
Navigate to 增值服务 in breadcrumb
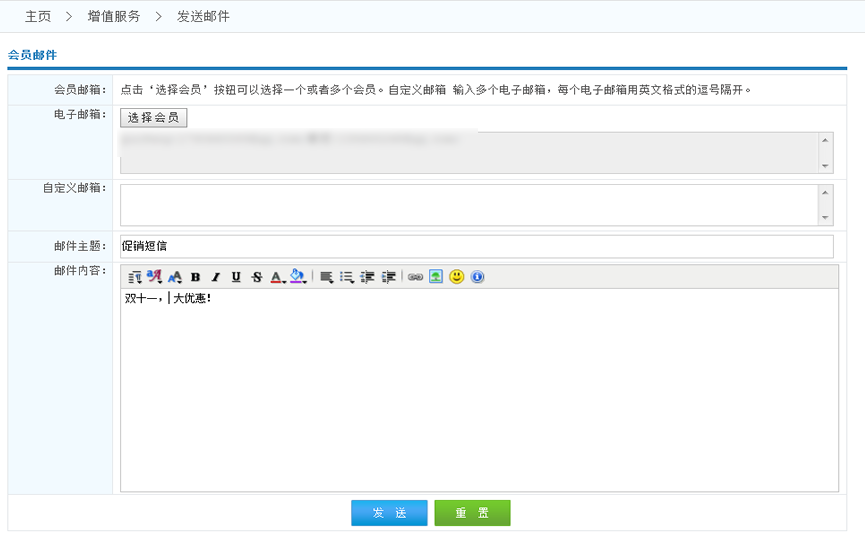tap(114, 16)
